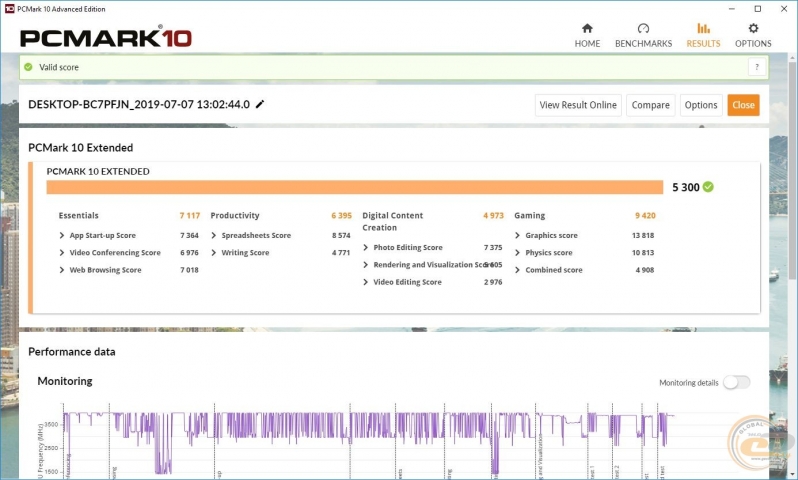This screenshot has width=798, height=480.
Task: Click the Gaming heading
Action: coord(529,215)
